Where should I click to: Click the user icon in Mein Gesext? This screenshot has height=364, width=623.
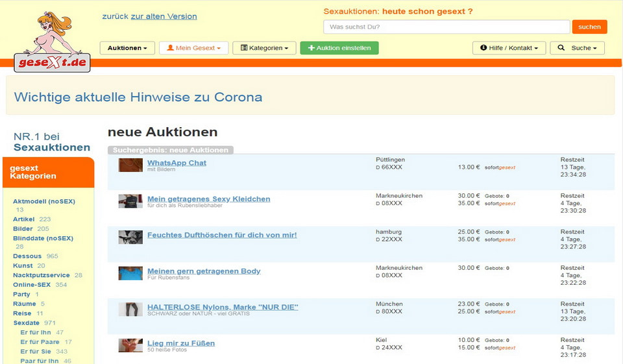pos(170,48)
